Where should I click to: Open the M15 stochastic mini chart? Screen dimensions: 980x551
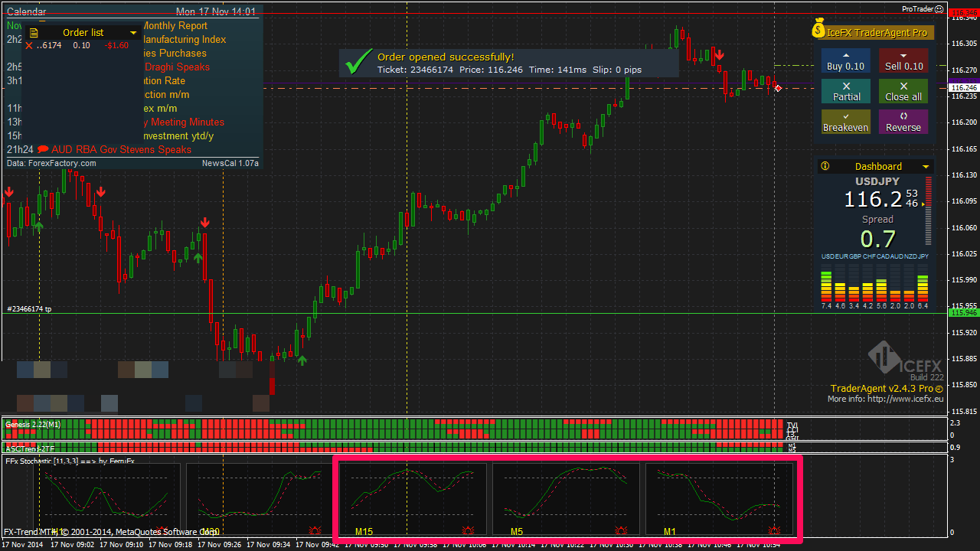tap(413, 499)
